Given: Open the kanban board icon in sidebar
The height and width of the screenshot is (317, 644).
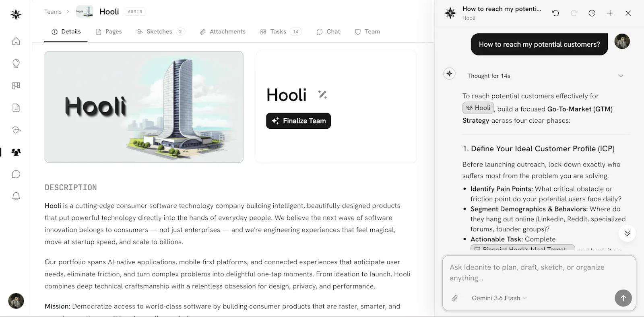Looking at the screenshot, I should 16,85.
